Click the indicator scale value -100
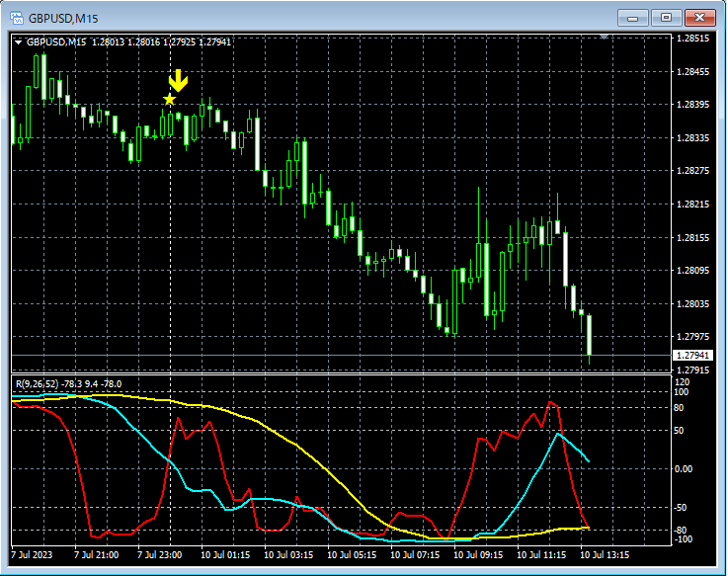 point(683,539)
